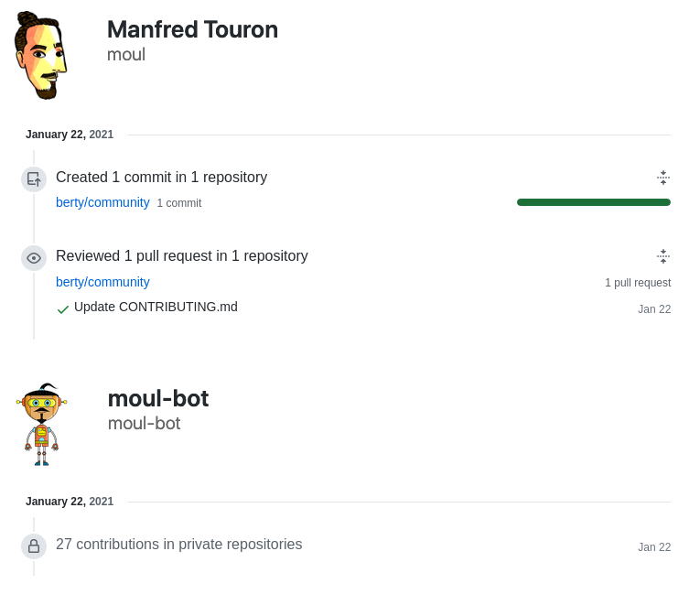Click the 27 contributions in private repositories text
This screenshot has height=616, width=689.
pyautogui.click(x=179, y=545)
